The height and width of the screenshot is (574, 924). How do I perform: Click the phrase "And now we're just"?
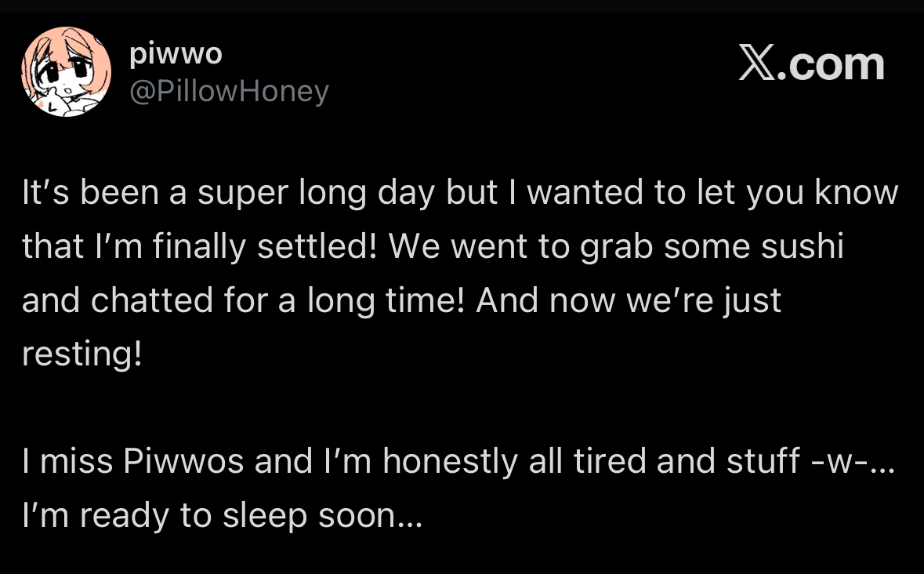click(x=629, y=300)
